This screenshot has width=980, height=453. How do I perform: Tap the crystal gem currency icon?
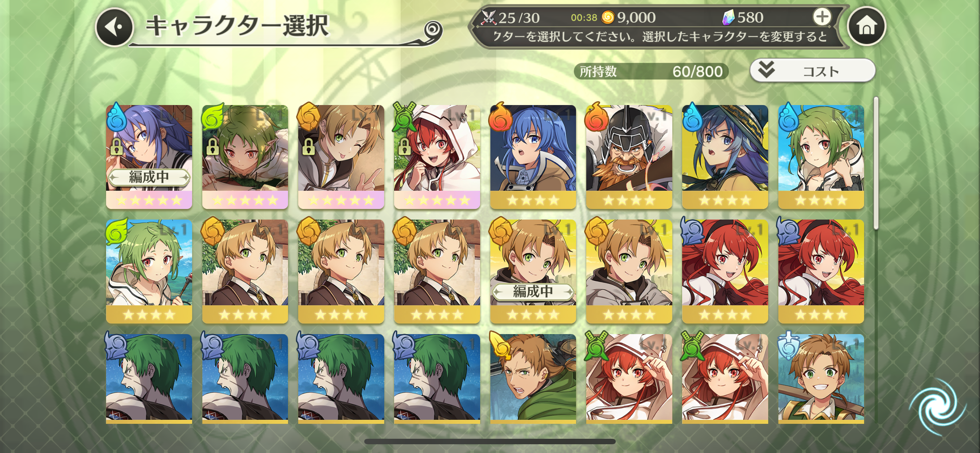728,18
